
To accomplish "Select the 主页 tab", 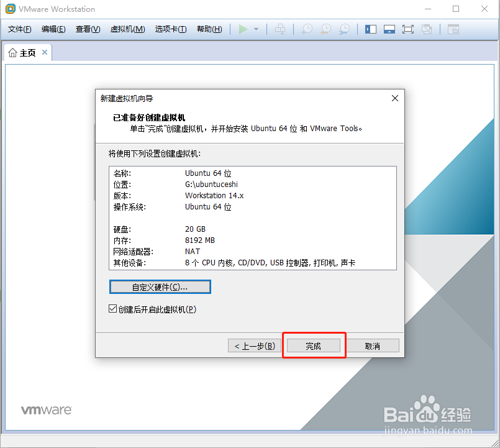I will pyautogui.click(x=28, y=53).
